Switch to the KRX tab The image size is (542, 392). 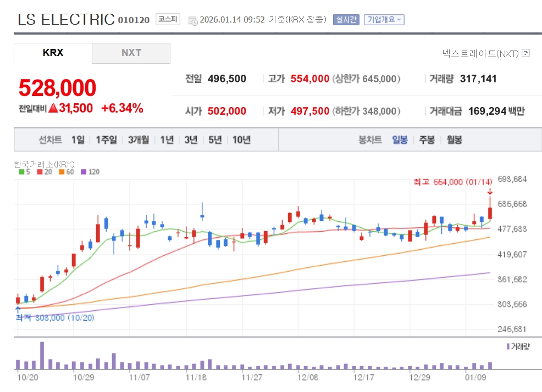coord(53,53)
